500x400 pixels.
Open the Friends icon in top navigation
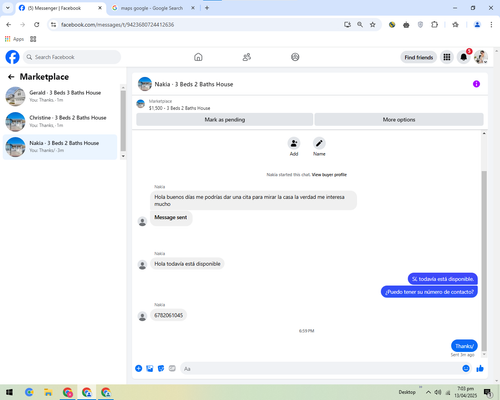[247, 57]
